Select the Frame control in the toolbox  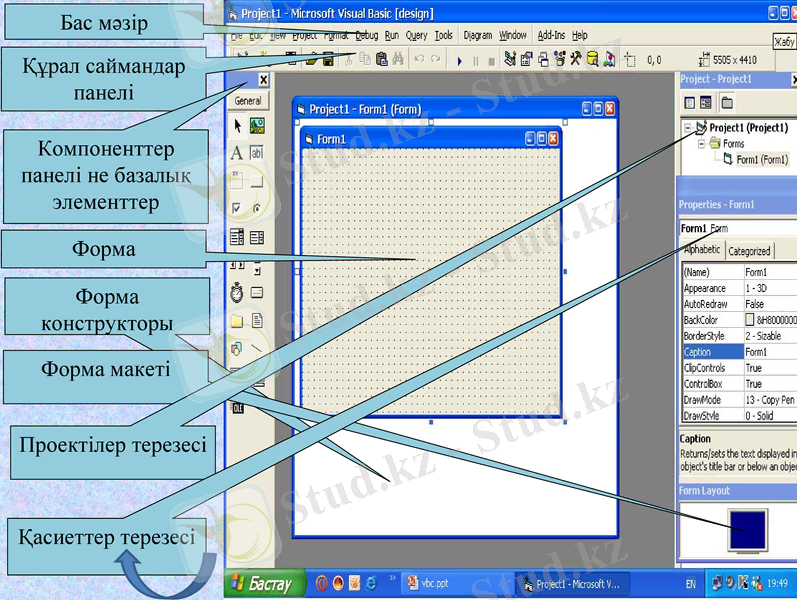(x=236, y=181)
